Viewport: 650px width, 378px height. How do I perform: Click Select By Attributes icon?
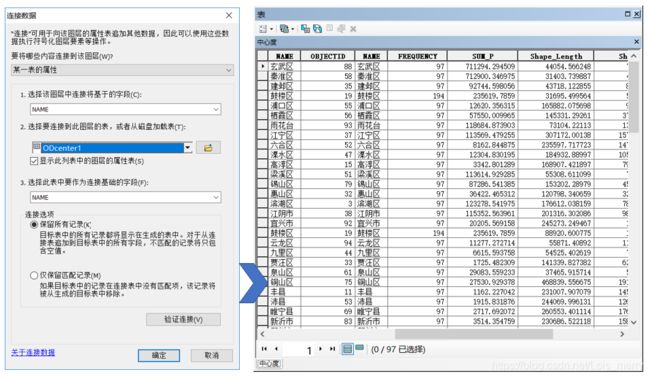tap(306, 29)
